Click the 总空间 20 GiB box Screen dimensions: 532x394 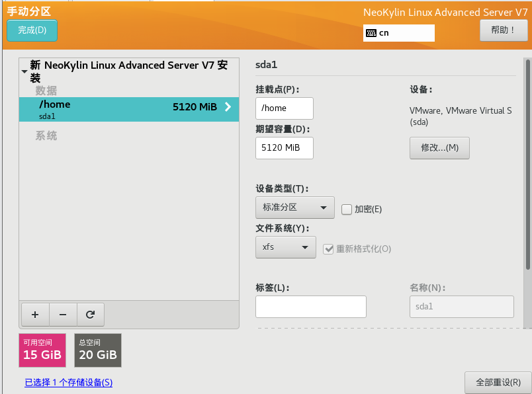[98, 350]
